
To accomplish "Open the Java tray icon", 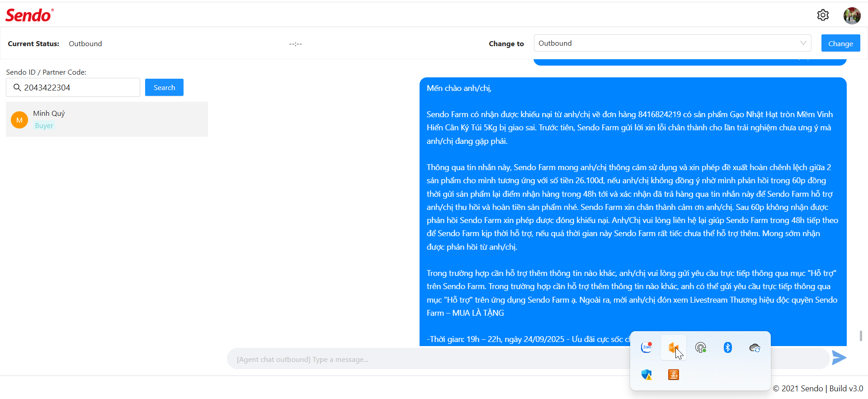I will click(674, 375).
